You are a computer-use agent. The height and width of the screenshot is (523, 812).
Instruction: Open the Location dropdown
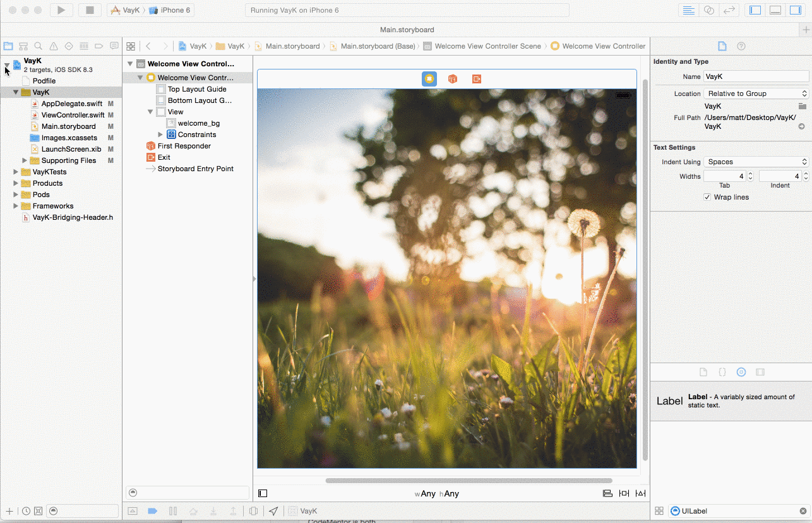(x=756, y=93)
